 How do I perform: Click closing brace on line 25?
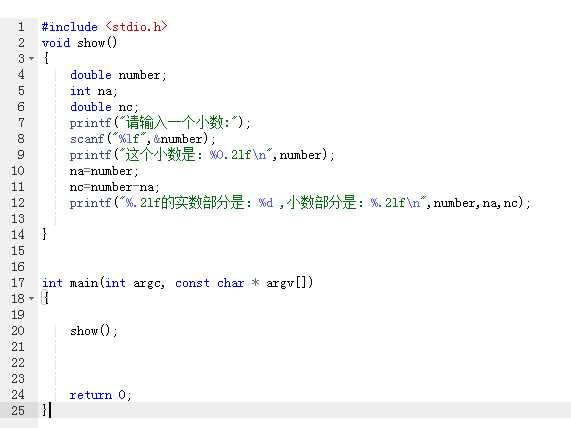pyautogui.click(x=44, y=410)
